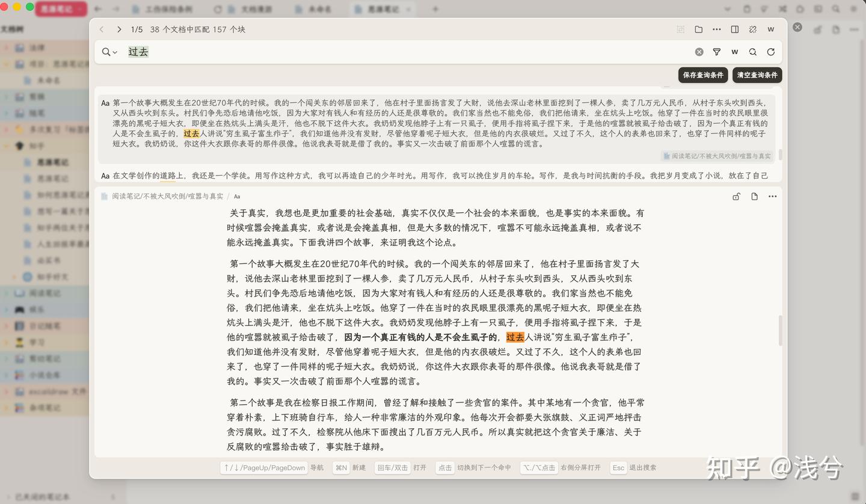Expand 法律 notebook in document tree
The image size is (866, 504).
pos(6,48)
